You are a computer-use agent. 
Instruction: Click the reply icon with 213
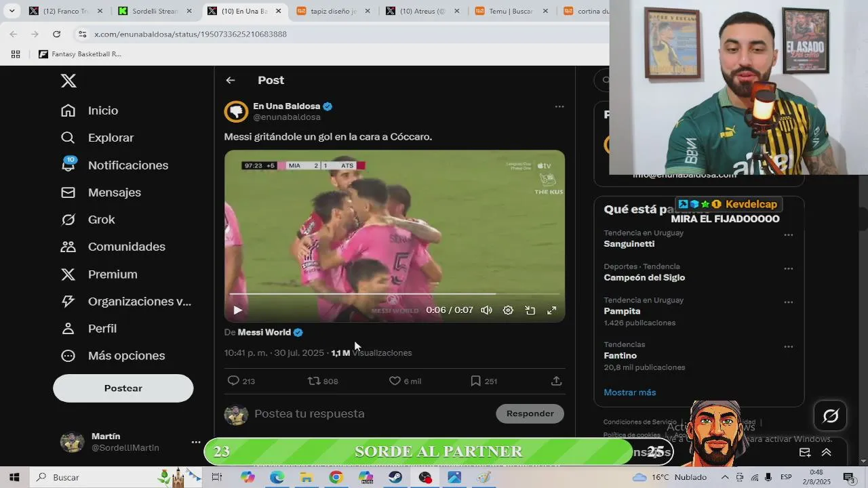click(233, 381)
